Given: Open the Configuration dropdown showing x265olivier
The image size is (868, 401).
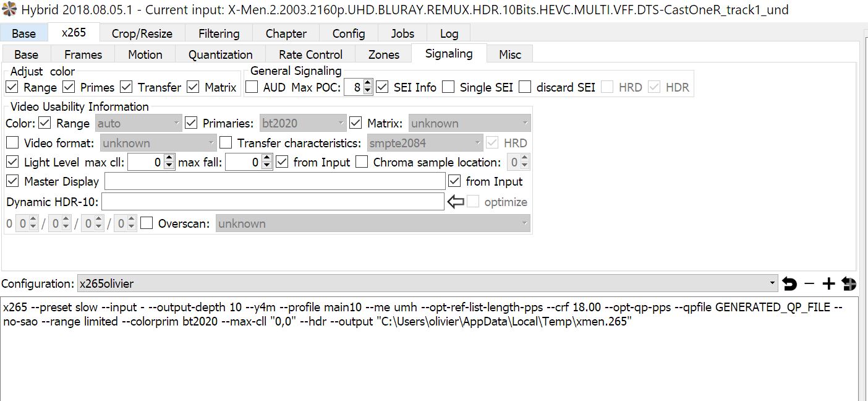Looking at the screenshot, I should point(427,284).
